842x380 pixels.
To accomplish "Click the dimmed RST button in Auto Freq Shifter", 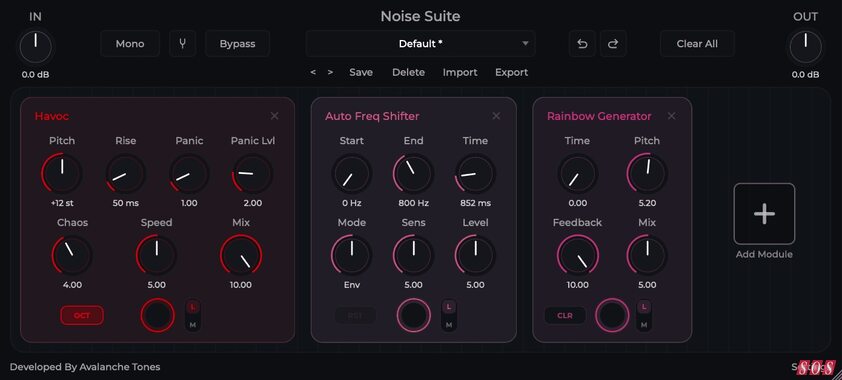I will (x=355, y=316).
